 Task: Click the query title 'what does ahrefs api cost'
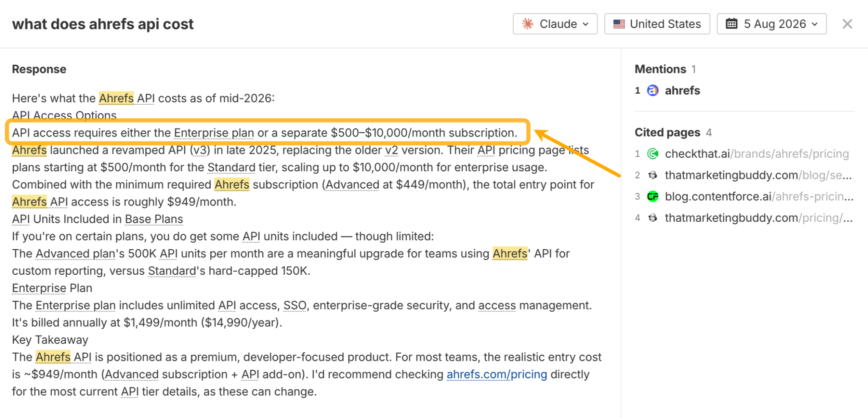click(103, 24)
